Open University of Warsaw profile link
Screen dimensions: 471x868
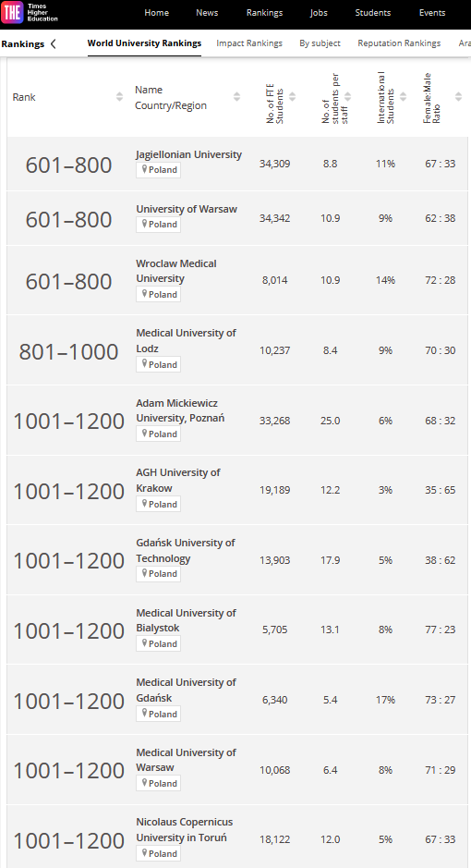pyautogui.click(x=187, y=209)
